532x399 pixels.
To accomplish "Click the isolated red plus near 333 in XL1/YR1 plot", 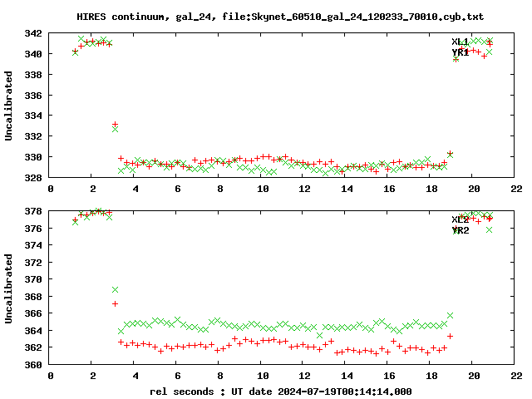I will click(x=115, y=124).
